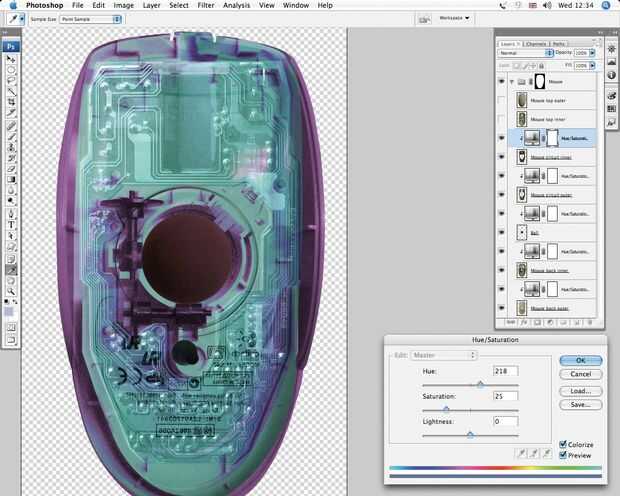Hide the Mouse back outer layer
This screenshot has height=496, width=620.
pos(501,308)
